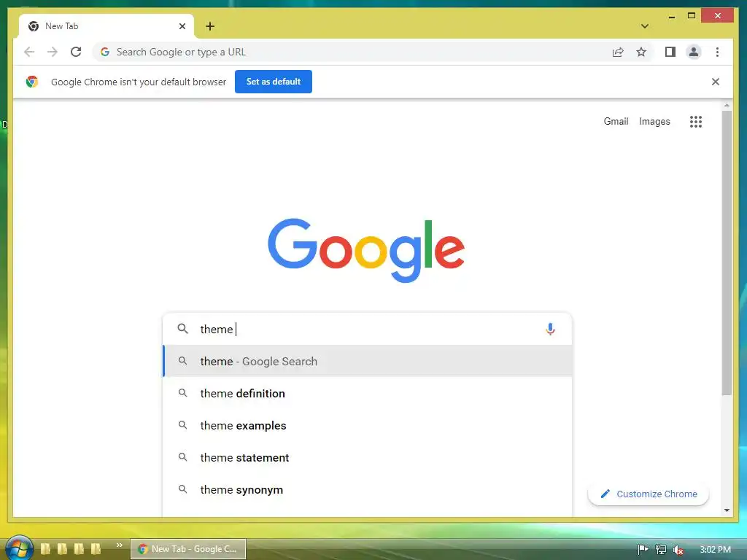Image resolution: width=747 pixels, height=560 pixels.
Task: Click the page scrollbar thumb
Action: click(x=727, y=253)
